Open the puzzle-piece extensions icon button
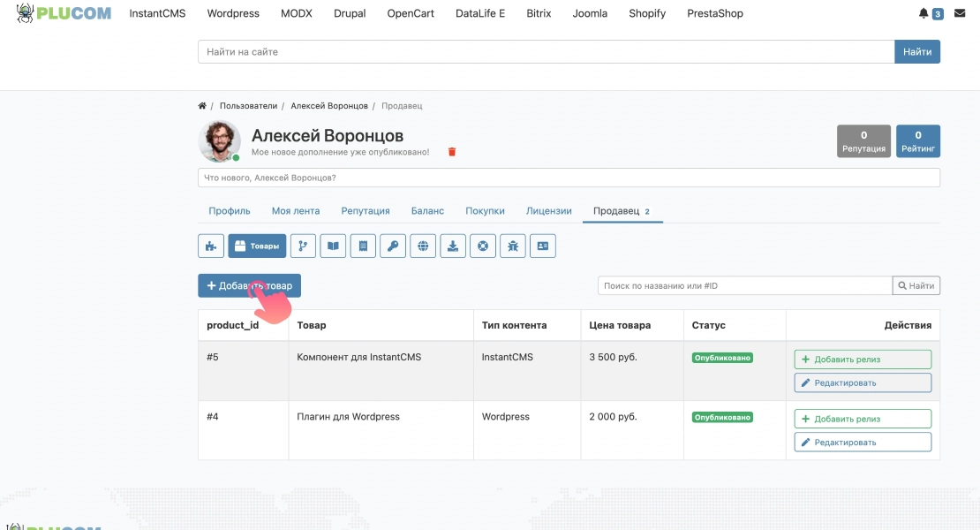The height and width of the screenshot is (530, 980). click(211, 246)
